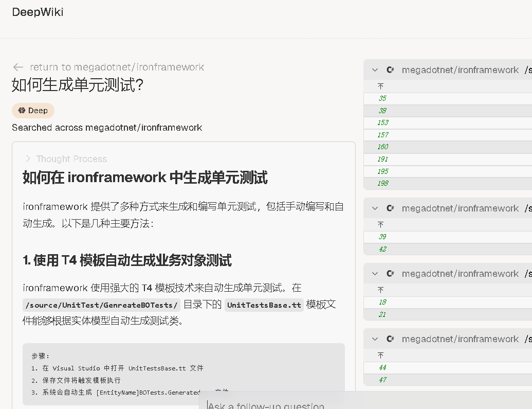The height and width of the screenshot is (409, 532).
Task: Select line number 160
Action: (383, 147)
